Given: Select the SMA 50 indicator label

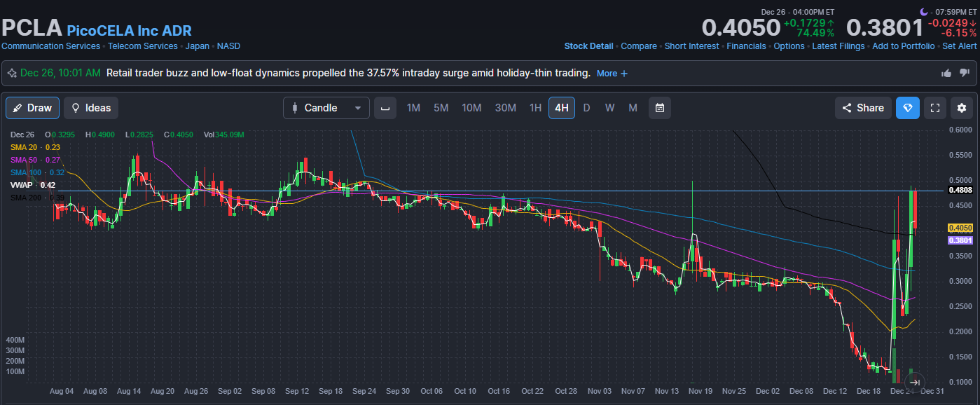Looking at the screenshot, I should coord(35,160).
